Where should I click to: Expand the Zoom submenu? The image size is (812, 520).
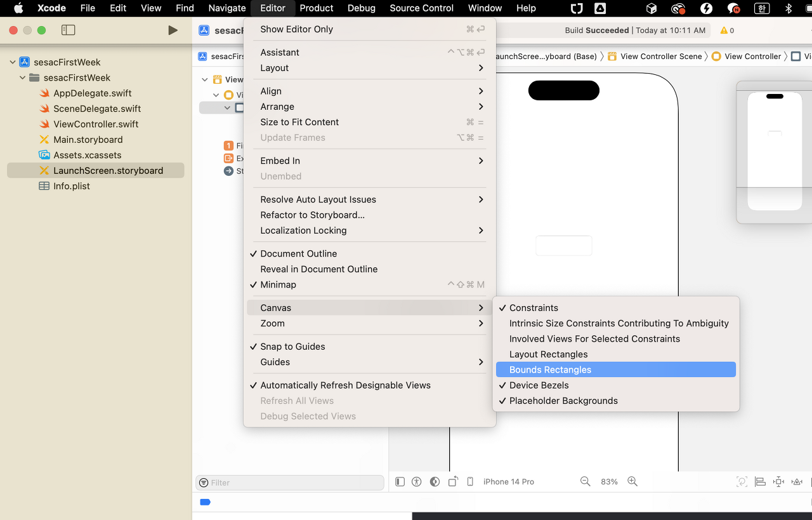(370, 323)
